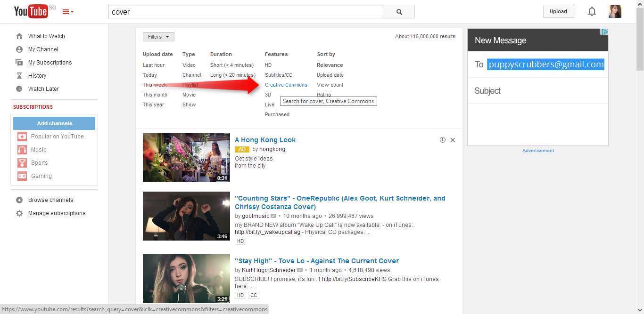Open notifications bell
Screen dimensions: 644x314
tap(592, 11)
